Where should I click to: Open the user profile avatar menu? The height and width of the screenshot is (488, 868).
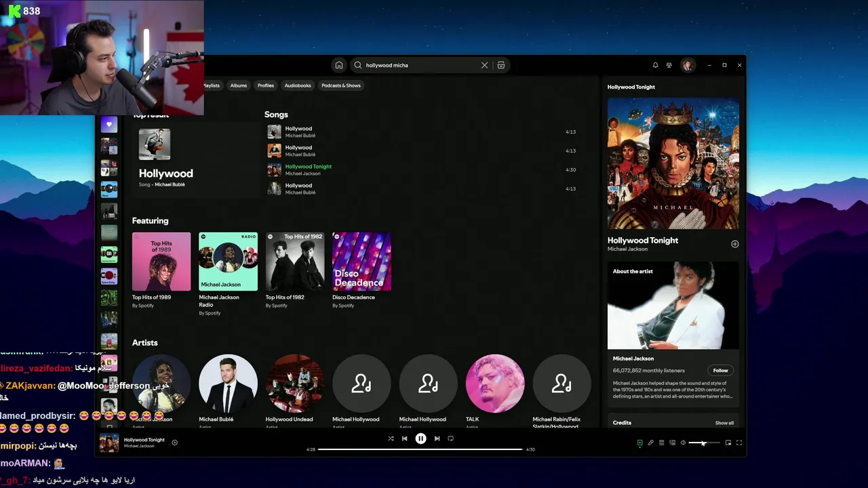point(688,65)
